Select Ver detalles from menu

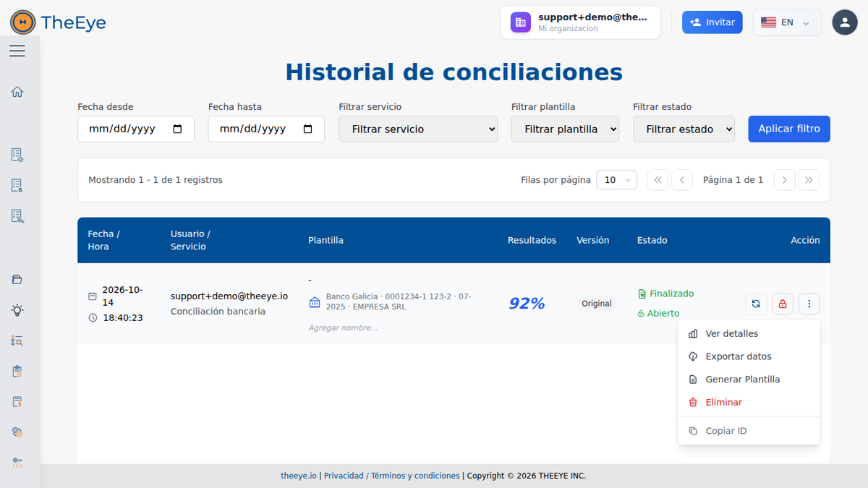point(749,334)
